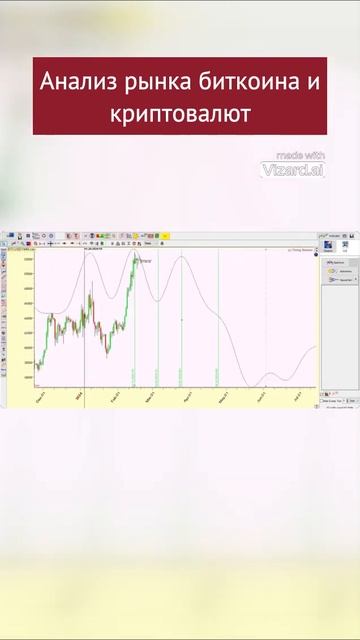The width and height of the screenshot is (360, 640).
Task: Open the dropdown at the bottom of the right panel
Action: pos(333,401)
